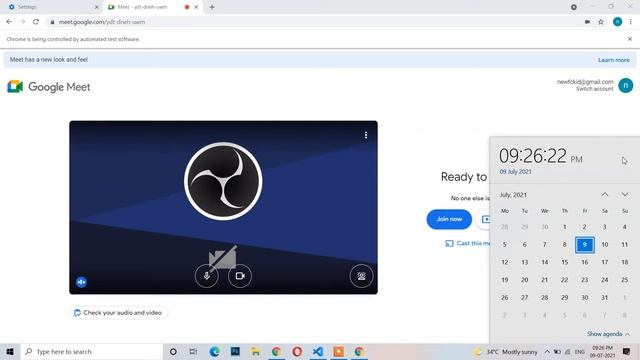Click Switch account link
Image resolution: width=640 pixels, height=360 pixels.
594,89
